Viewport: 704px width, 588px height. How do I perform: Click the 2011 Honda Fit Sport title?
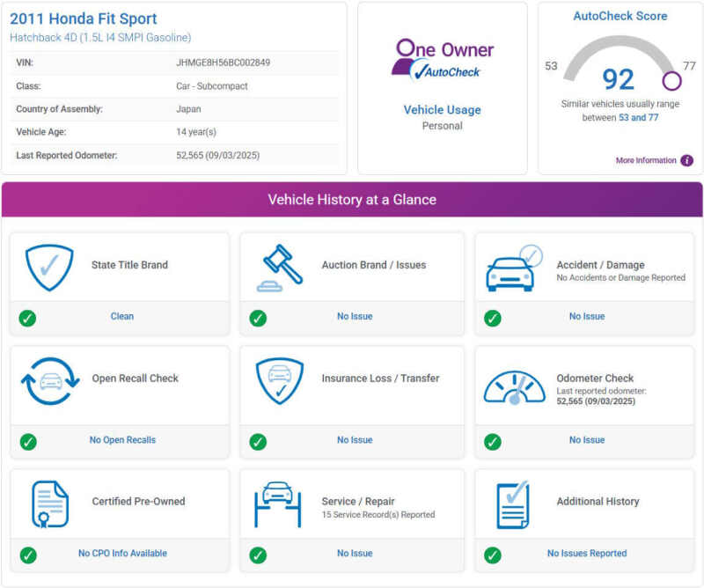pos(84,18)
